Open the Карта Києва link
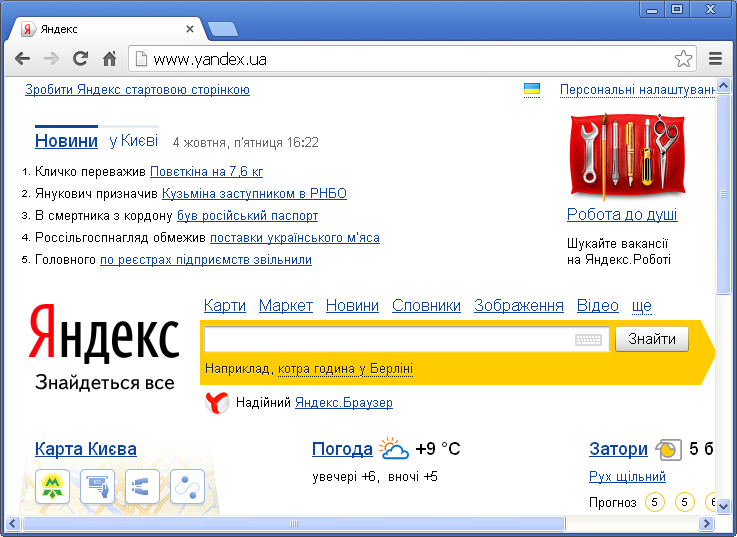This screenshot has height=537, width=737. [86, 449]
